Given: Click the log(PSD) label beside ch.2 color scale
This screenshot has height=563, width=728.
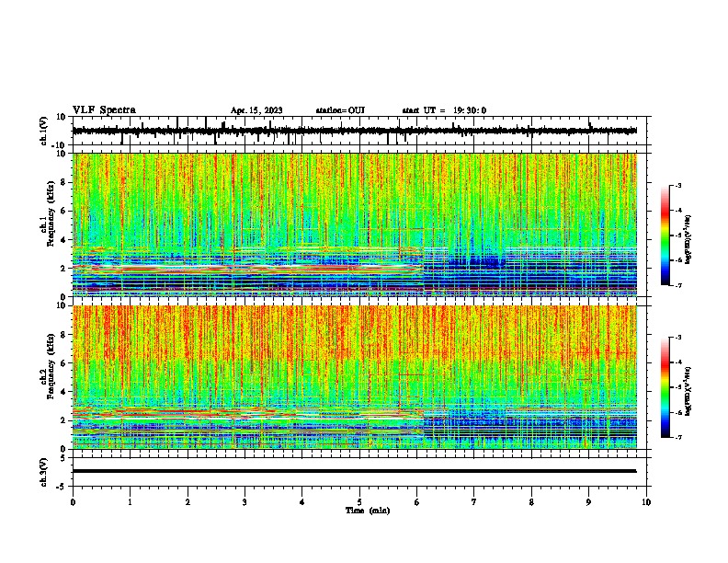Looking at the screenshot, I should [688, 391].
